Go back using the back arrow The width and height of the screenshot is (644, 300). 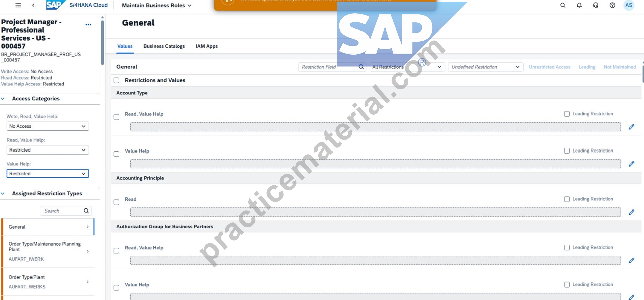click(x=33, y=5)
